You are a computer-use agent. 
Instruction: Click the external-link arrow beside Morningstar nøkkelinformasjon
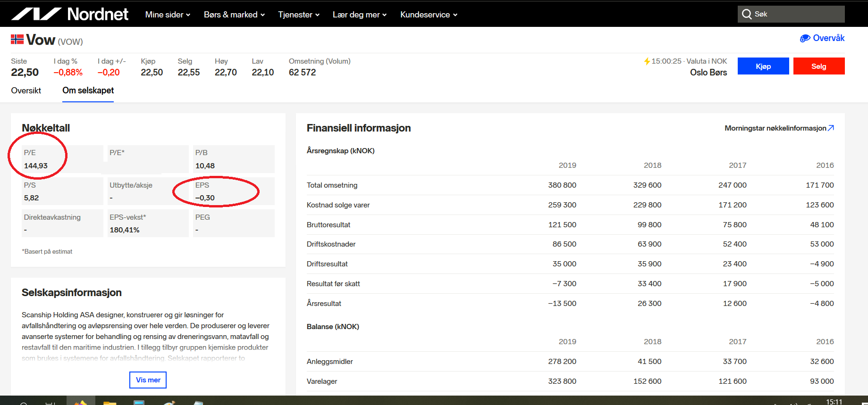[831, 128]
